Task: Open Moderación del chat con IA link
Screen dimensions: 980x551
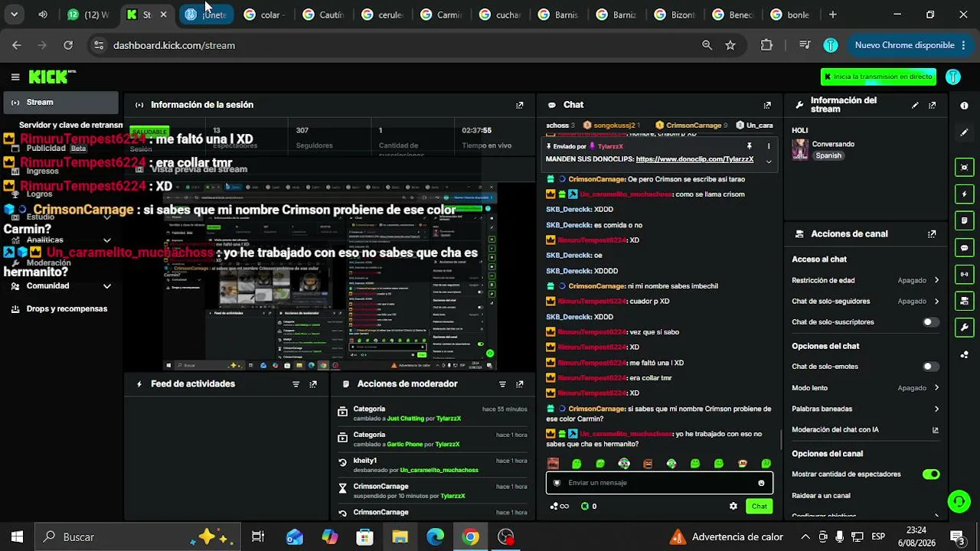Action: 865,430
